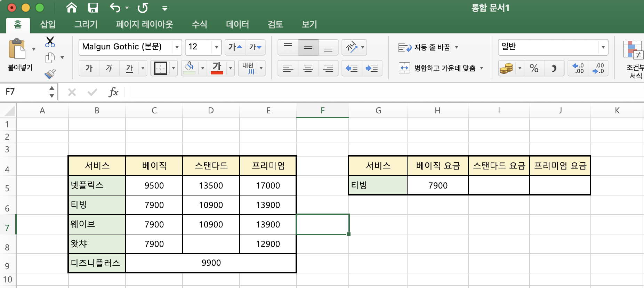Click merge and center button
Image resolution: width=644 pixels, height=288 pixels.
pos(437,68)
